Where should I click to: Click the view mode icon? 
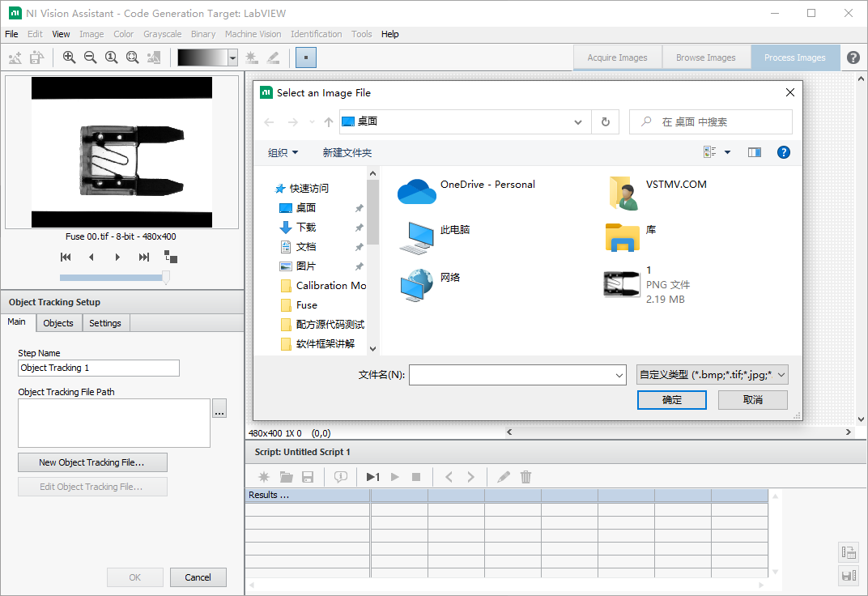click(x=709, y=151)
